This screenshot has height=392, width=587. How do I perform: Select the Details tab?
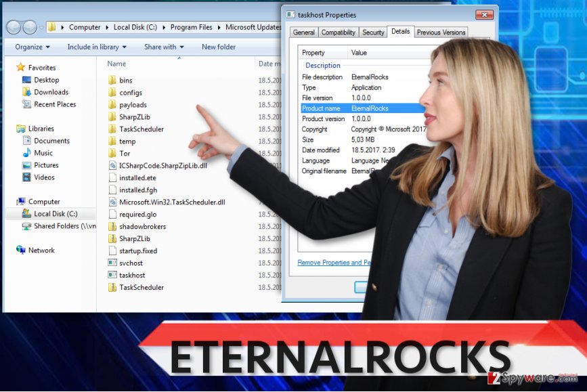pyautogui.click(x=401, y=31)
